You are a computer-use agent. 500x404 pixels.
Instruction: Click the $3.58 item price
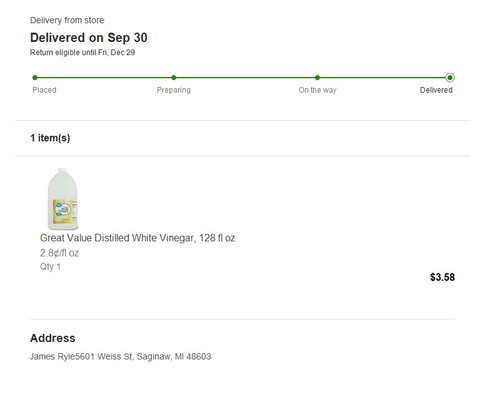click(442, 277)
